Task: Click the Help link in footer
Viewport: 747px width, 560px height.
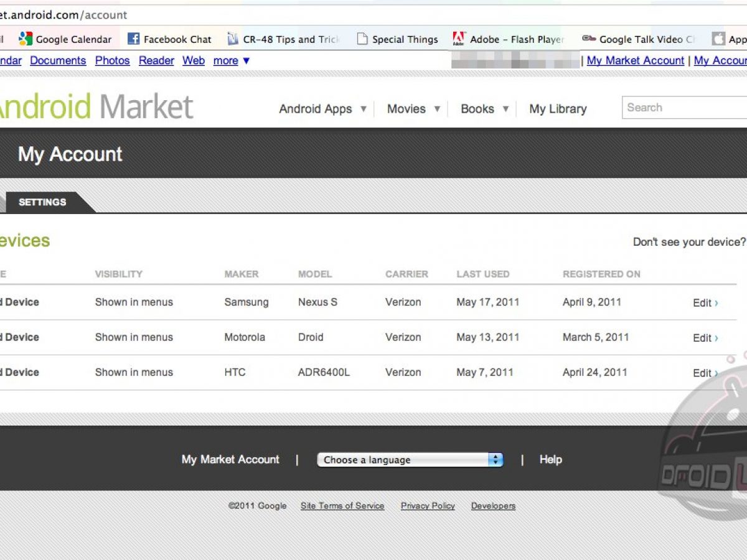Action: coord(550,460)
